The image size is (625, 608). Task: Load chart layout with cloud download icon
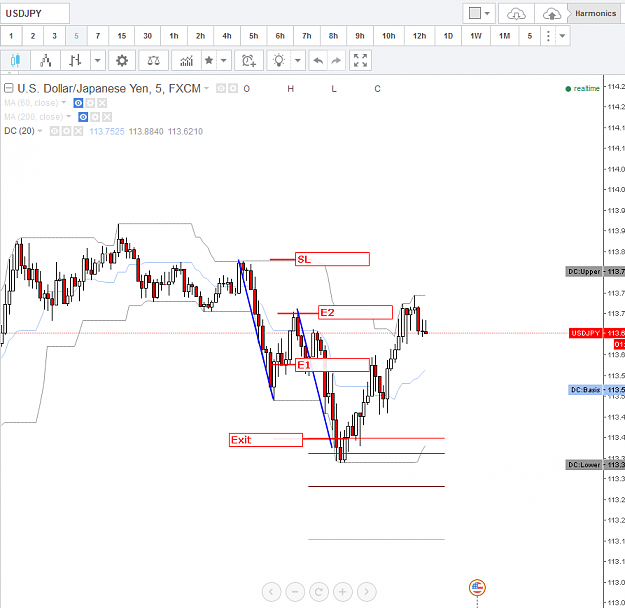[x=516, y=14]
